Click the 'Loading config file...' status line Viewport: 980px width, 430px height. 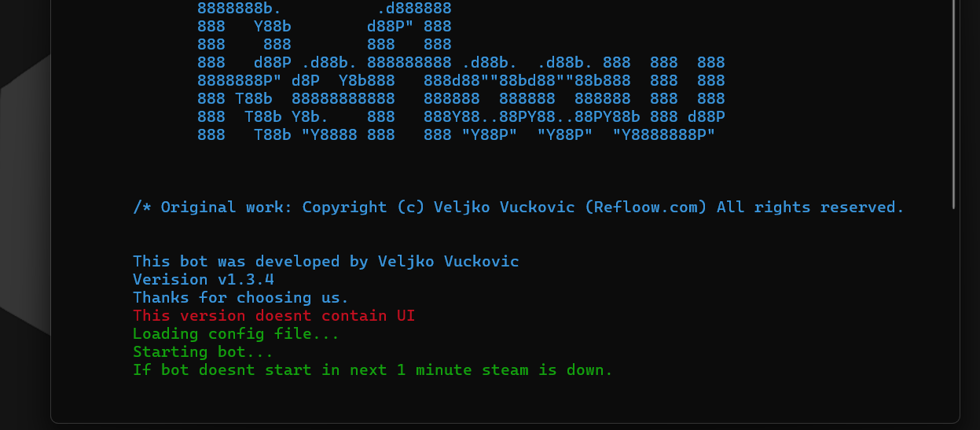click(236, 334)
